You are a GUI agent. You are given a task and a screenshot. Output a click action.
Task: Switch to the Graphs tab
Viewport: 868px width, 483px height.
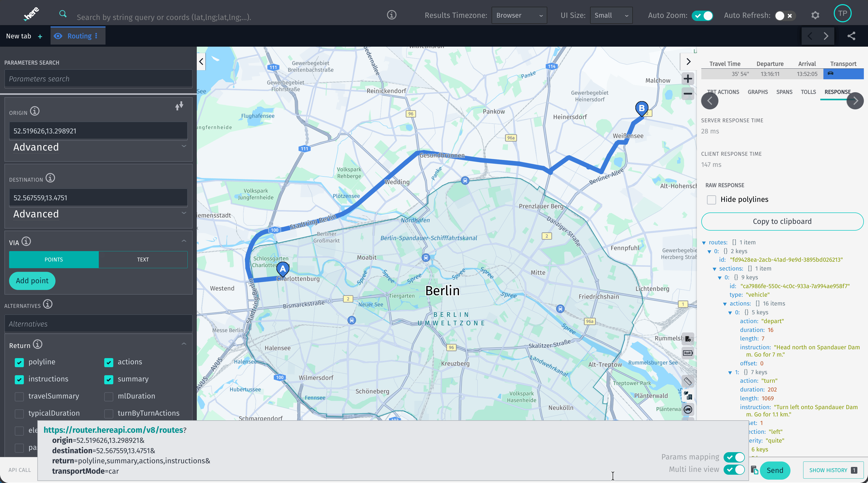click(x=758, y=92)
